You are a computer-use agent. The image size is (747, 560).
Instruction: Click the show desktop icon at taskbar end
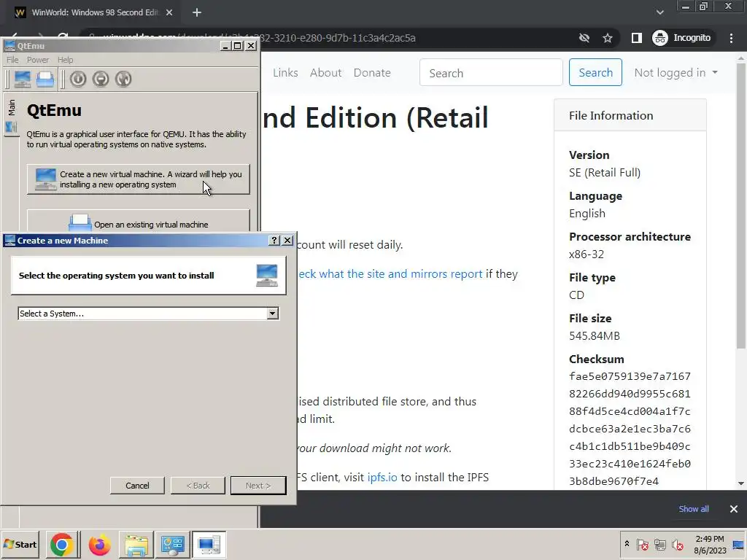click(x=738, y=545)
